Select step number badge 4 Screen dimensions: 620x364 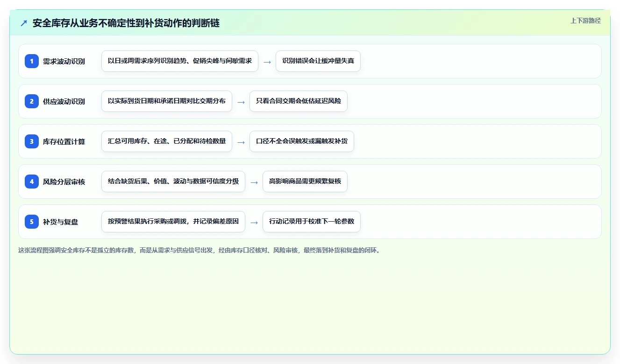click(32, 182)
